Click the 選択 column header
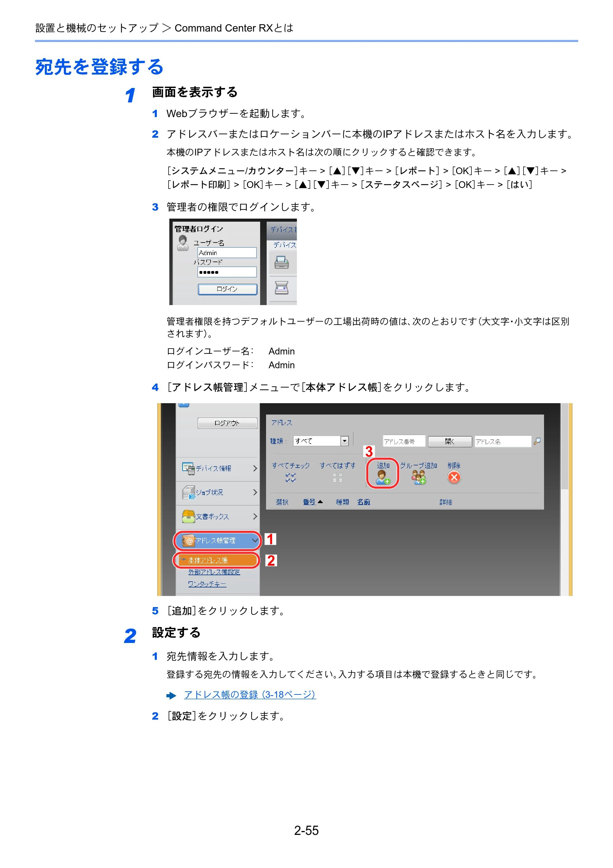Image resolution: width=613 pixels, height=868 pixels. (x=282, y=502)
